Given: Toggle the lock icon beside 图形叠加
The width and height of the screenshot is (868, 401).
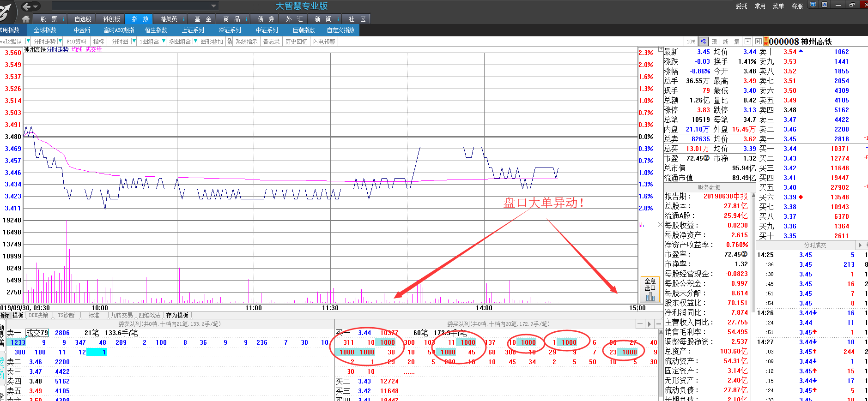Looking at the screenshot, I should pyautogui.click(x=229, y=41).
